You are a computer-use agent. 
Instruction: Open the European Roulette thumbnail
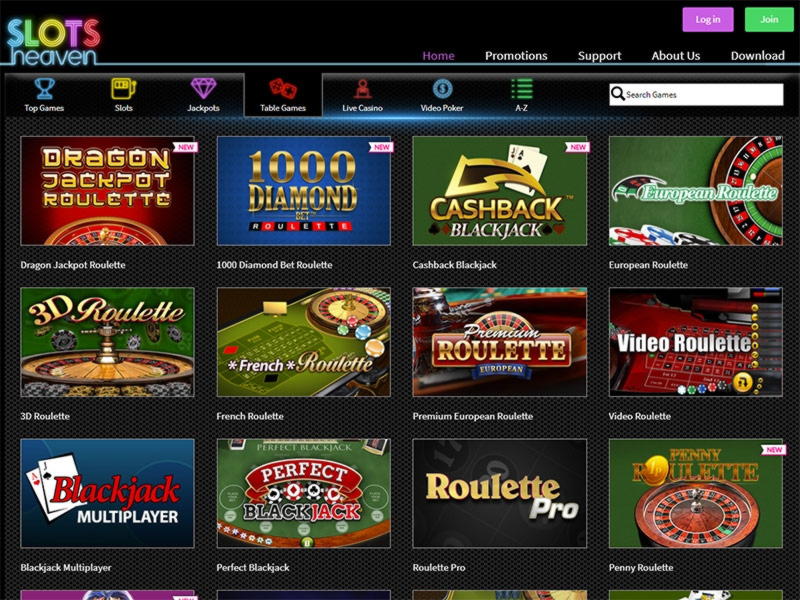pyautogui.click(x=695, y=191)
